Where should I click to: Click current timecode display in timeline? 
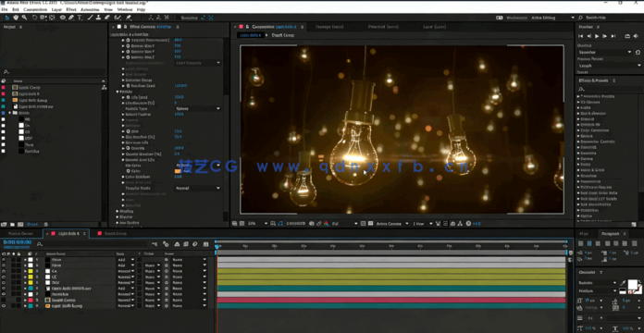[x=18, y=242]
